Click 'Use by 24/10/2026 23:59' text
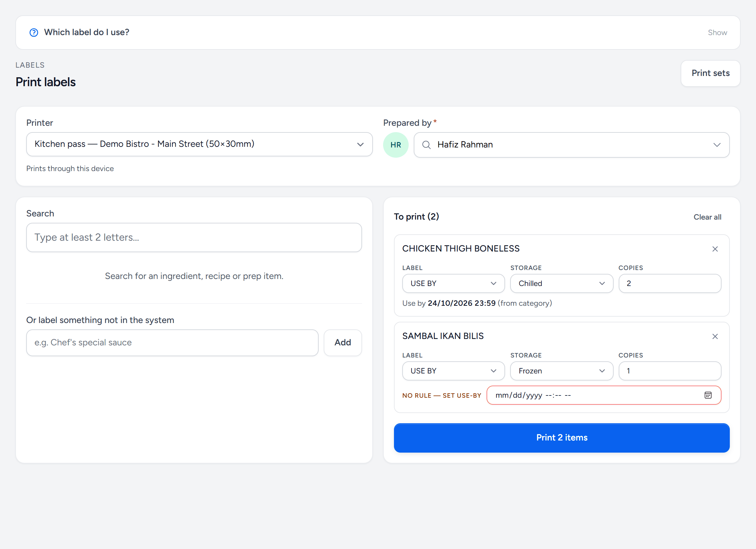 pos(449,303)
